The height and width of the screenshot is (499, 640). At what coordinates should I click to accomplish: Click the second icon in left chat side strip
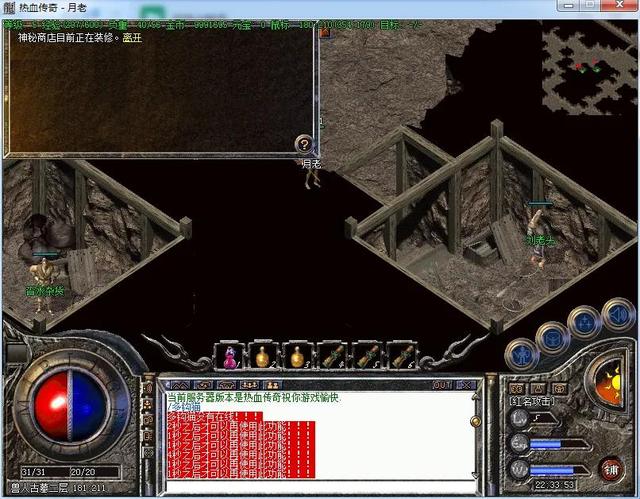(148, 404)
